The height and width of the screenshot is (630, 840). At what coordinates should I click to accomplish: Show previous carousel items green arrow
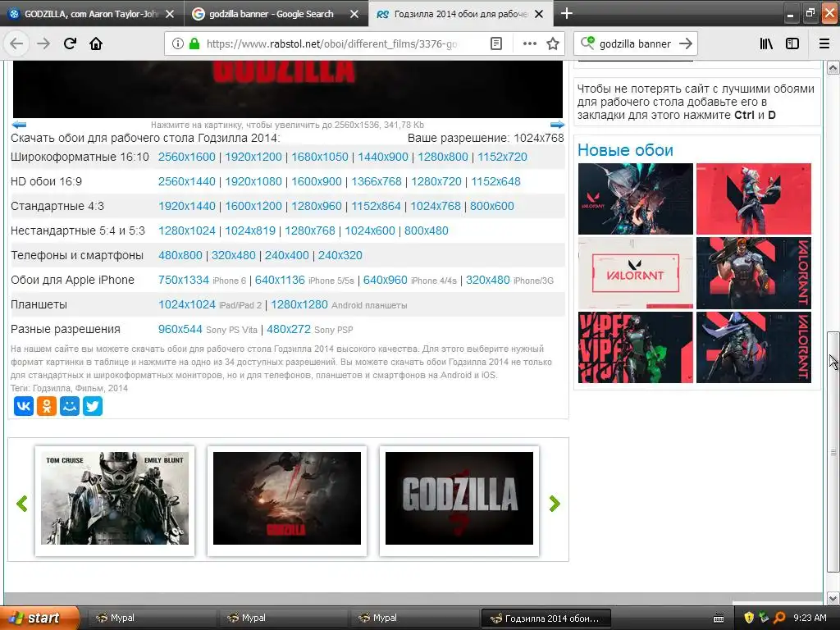point(22,503)
